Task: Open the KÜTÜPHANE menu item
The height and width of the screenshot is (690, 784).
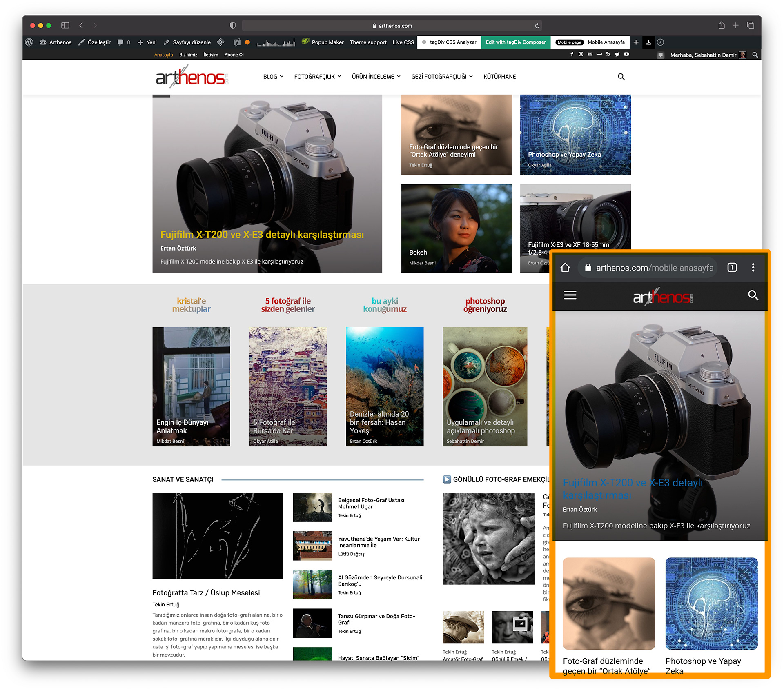Action: (499, 77)
